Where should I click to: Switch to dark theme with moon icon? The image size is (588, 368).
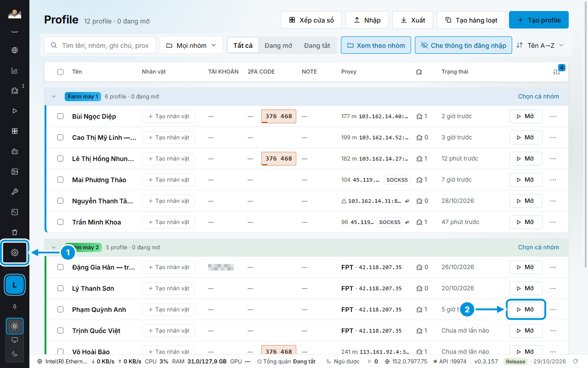pos(15,353)
